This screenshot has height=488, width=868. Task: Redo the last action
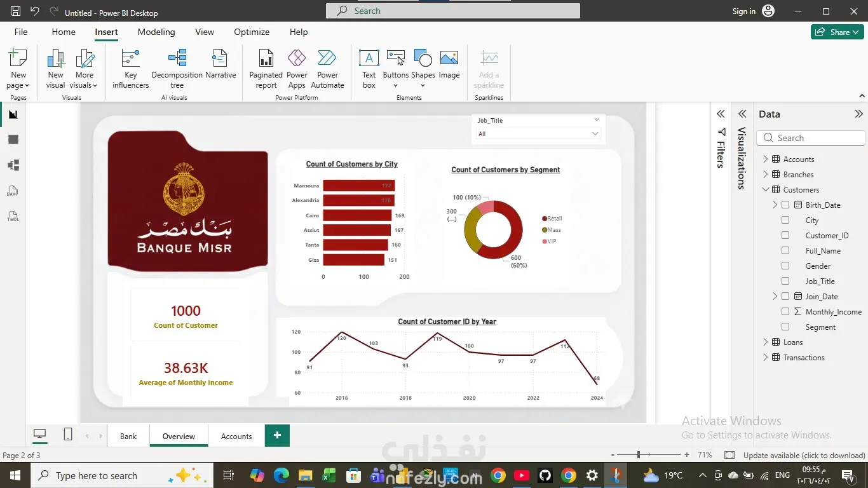click(x=54, y=11)
